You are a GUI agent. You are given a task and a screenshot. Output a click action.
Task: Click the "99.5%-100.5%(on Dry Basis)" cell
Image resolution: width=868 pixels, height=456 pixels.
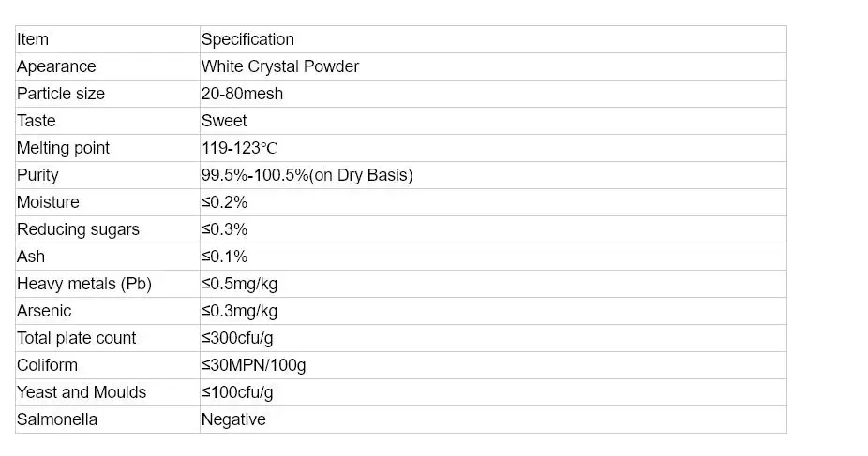click(x=307, y=175)
